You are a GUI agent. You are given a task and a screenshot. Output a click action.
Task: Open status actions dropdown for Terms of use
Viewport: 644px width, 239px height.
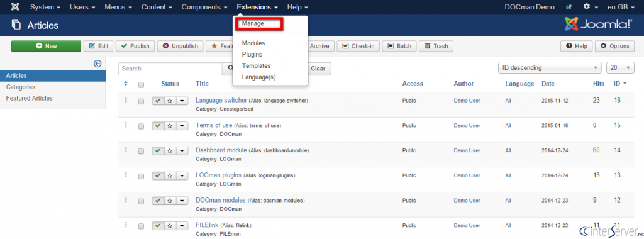click(x=182, y=126)
